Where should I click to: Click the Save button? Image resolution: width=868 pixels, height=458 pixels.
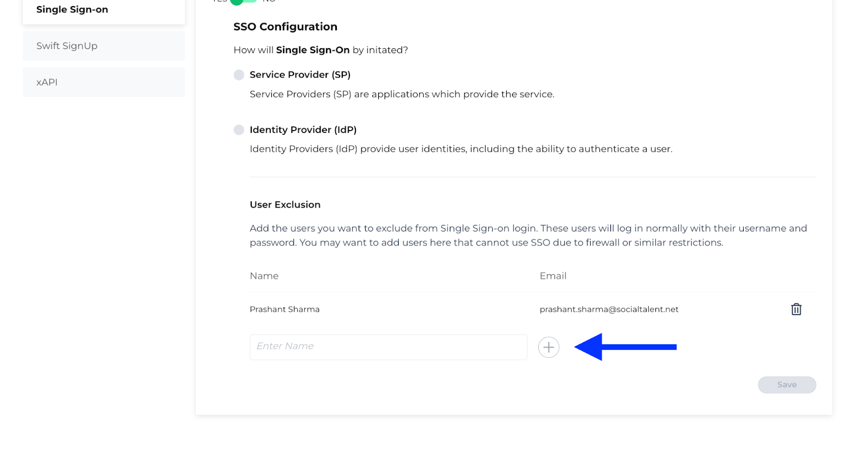pyautogui.click(x=787, y=385)
